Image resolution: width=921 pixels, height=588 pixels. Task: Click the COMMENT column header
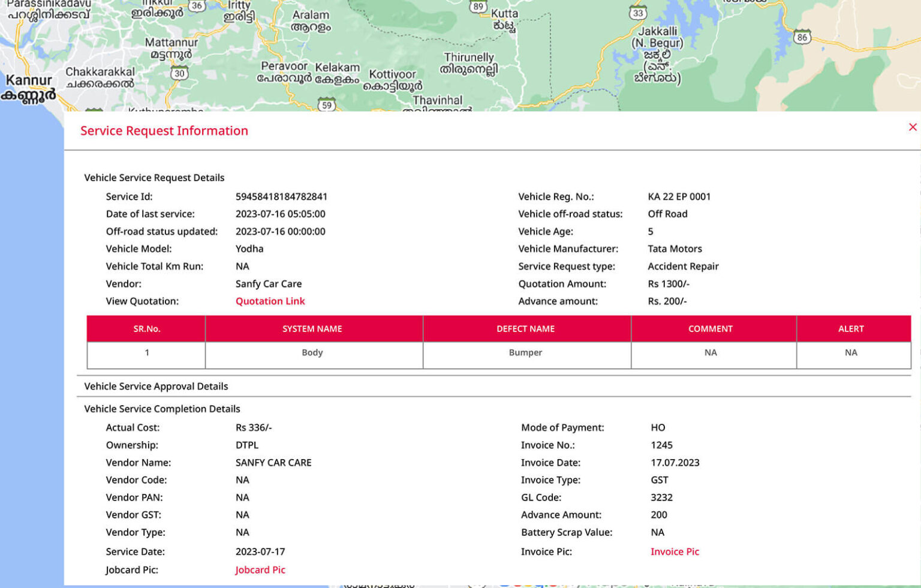711,328
